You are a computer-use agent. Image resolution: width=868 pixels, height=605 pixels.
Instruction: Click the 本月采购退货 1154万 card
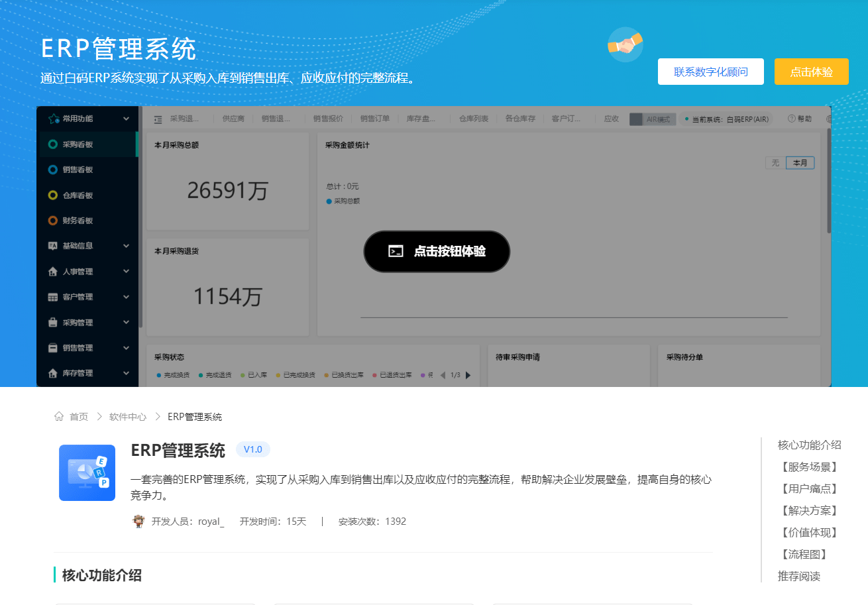point(227,287)
